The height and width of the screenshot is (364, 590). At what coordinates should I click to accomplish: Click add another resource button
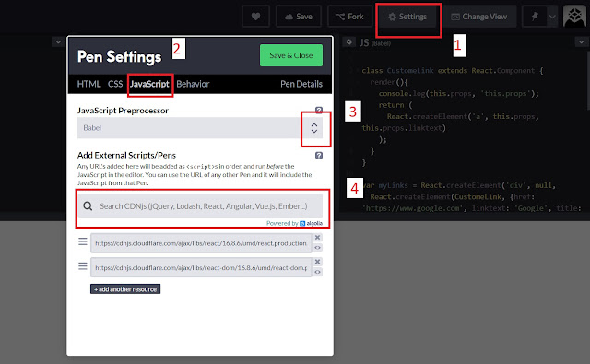tap(125, 288)
